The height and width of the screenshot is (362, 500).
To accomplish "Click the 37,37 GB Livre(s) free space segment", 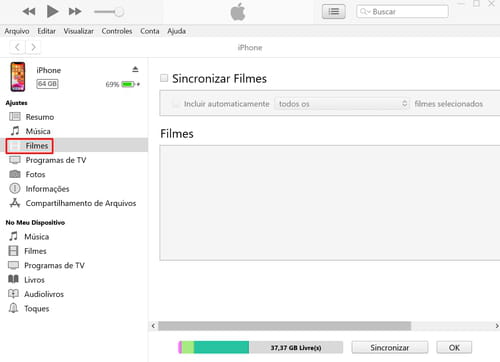I will coord(296,347).
